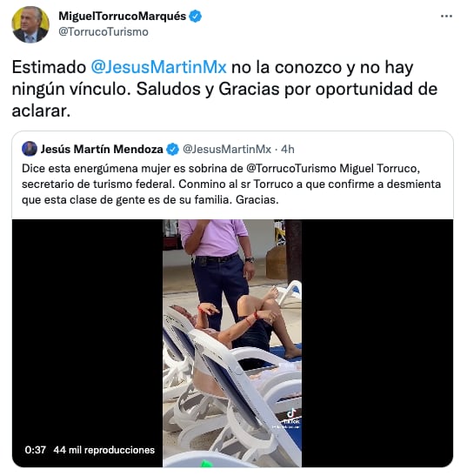Viewport: 467px width, 476px height.
Task: Open Miguel Torruco's profile avatar
Action: coord(30,24)
